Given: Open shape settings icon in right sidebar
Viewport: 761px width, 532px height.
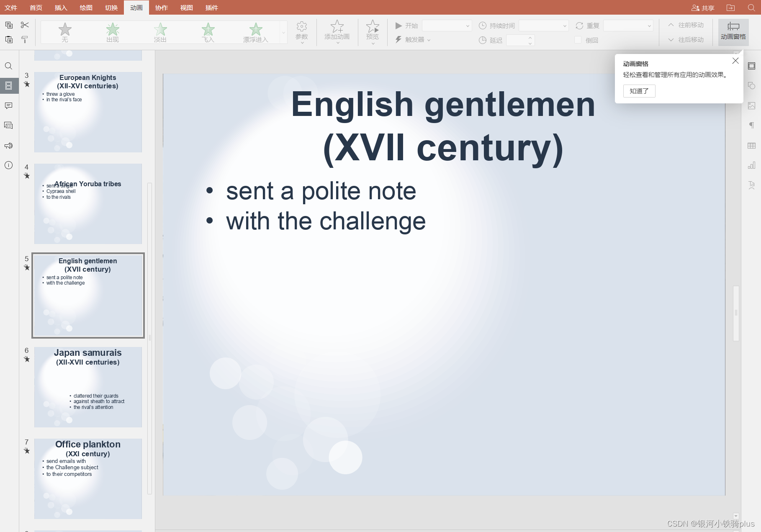Looking at the screenshot, I should 752,86.
